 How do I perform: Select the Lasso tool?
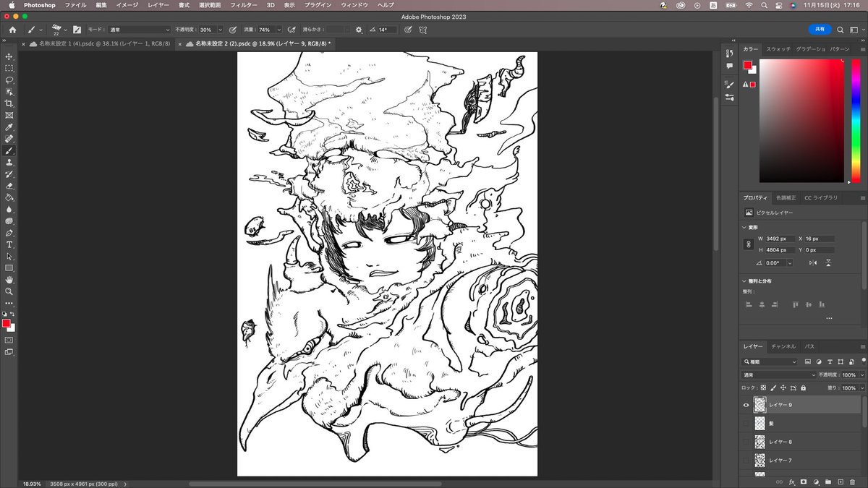pos(9,80)
